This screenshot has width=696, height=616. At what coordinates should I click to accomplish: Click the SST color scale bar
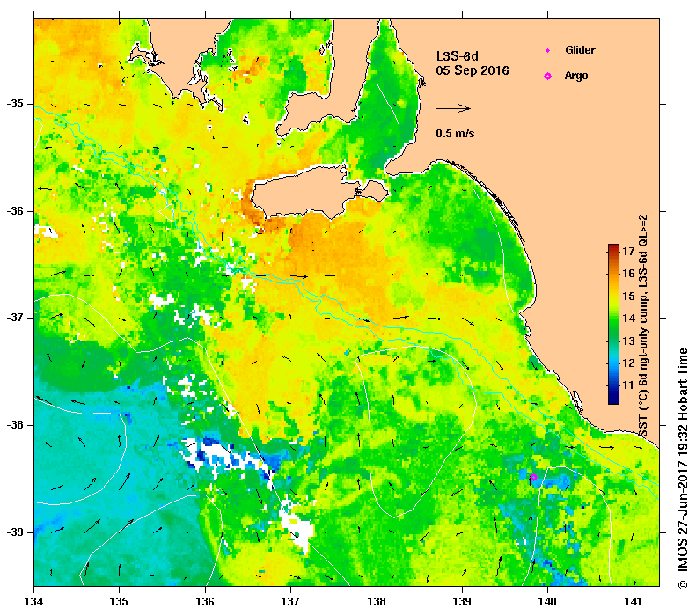(613, 324)
